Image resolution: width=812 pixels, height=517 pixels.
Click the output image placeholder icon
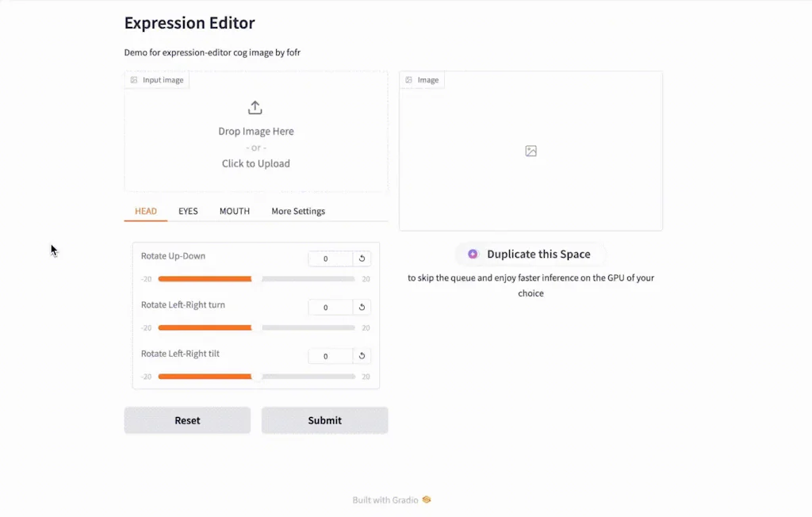(x=531, y=151)
